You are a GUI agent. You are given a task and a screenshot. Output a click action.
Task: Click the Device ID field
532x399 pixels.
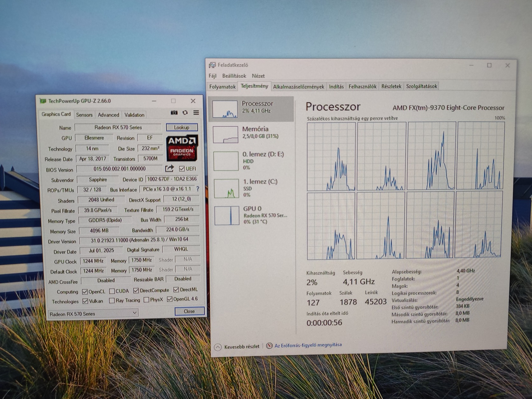point(172,179)
